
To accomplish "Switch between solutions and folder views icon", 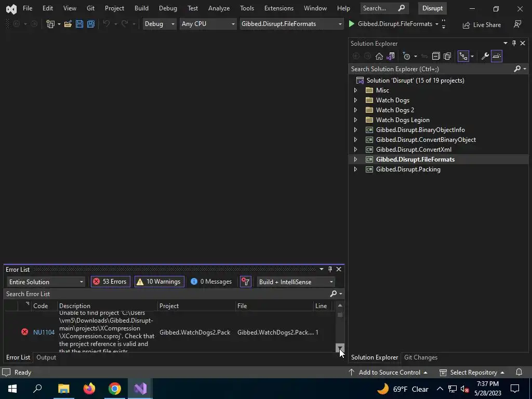I will pyautogui.click(x=391, y=56).
